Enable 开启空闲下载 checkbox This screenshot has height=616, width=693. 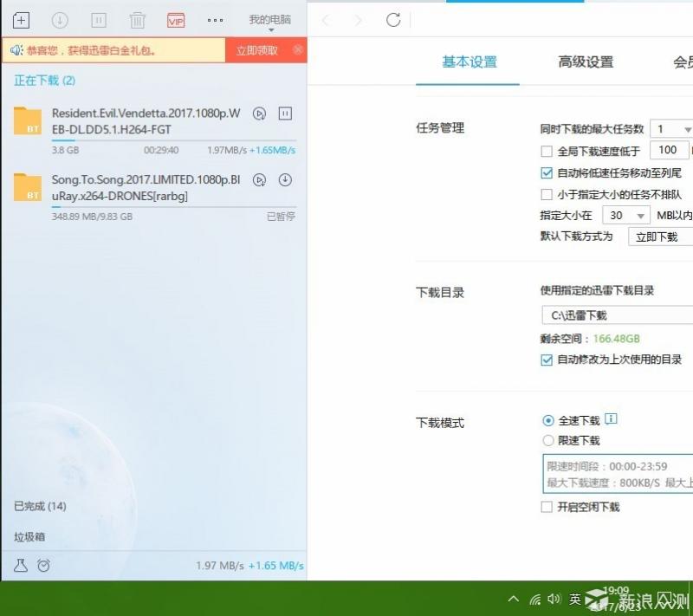tap(547, 507)
